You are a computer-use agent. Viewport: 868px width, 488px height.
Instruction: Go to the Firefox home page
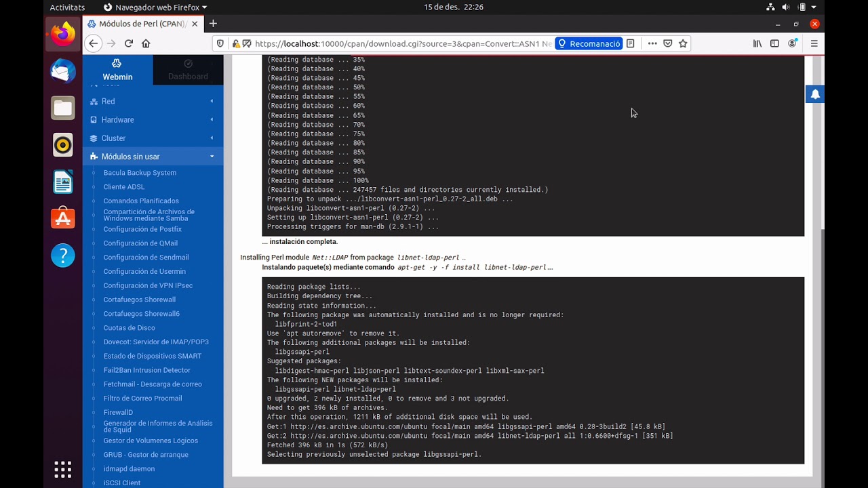146,43
